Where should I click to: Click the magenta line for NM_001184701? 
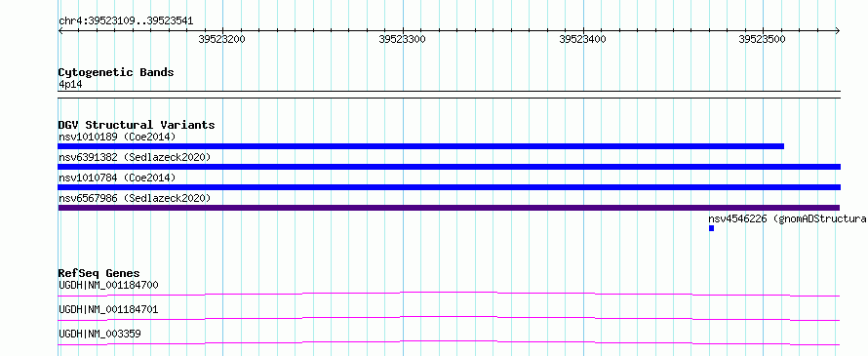(x=449, y=318)
